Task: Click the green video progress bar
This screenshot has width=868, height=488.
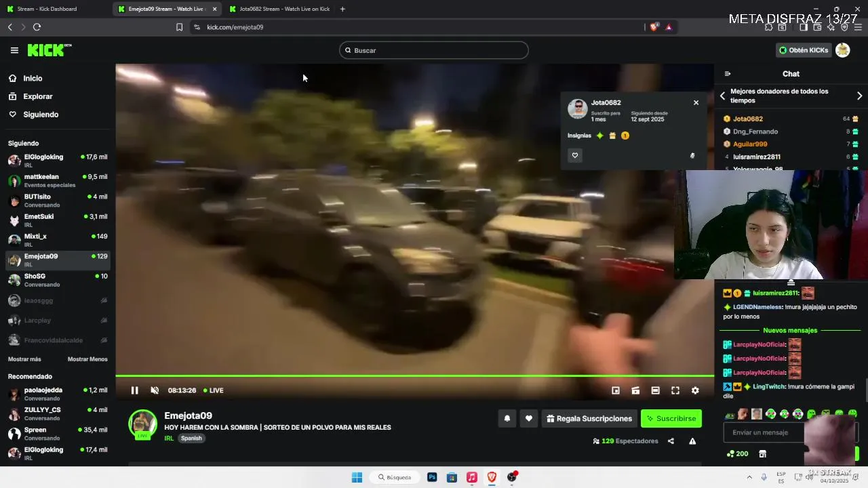Action: coord(414,375)
